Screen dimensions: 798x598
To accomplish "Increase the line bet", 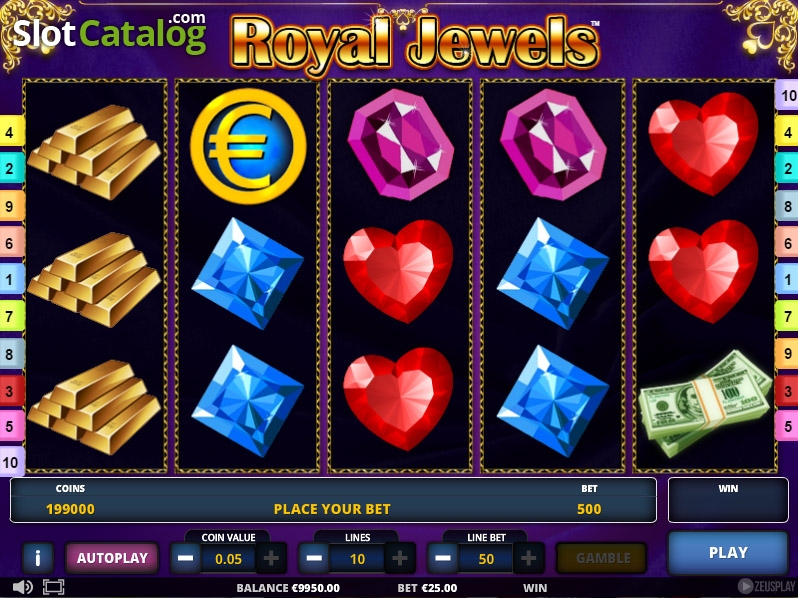I will coord(528,558).
